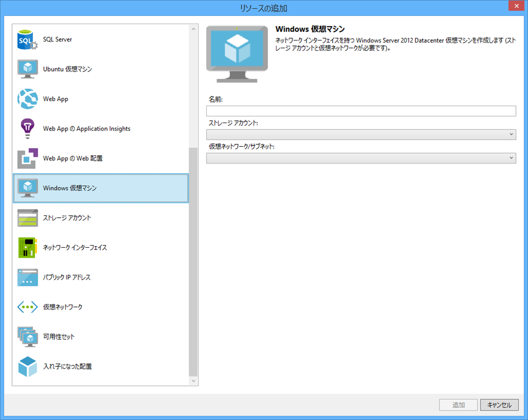Click the resource list scroll down arrow
Screen dimensions: 528x420
coord(193,381)
